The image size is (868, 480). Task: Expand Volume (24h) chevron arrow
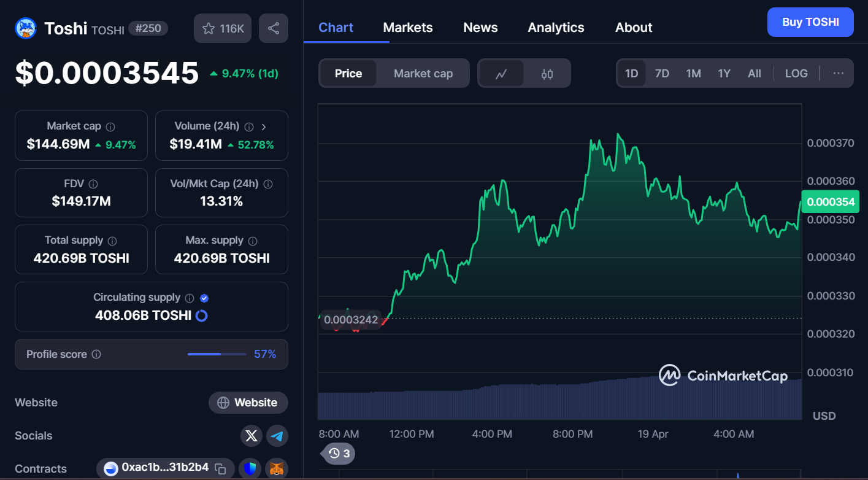264,127
